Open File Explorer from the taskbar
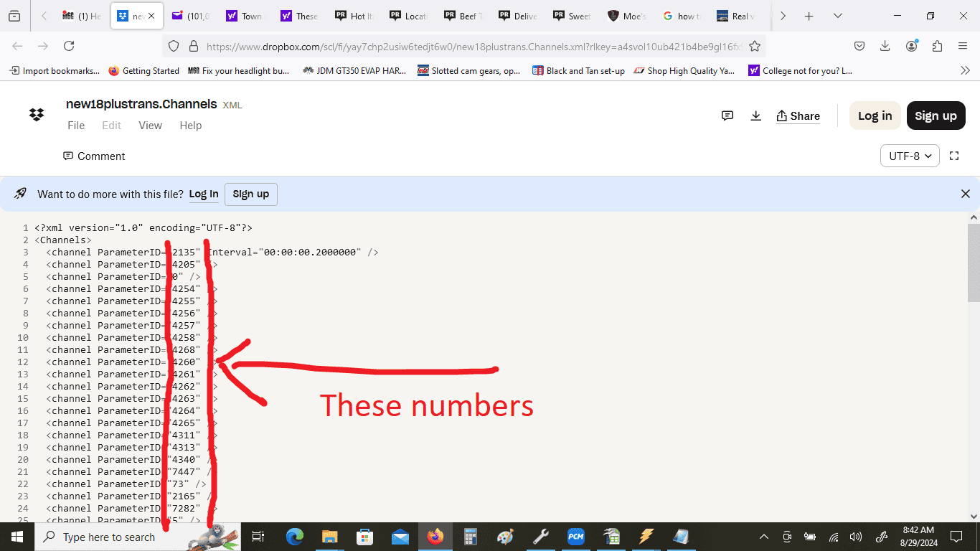Viewport: 980px width, 551px height. (x=329, y=537)
